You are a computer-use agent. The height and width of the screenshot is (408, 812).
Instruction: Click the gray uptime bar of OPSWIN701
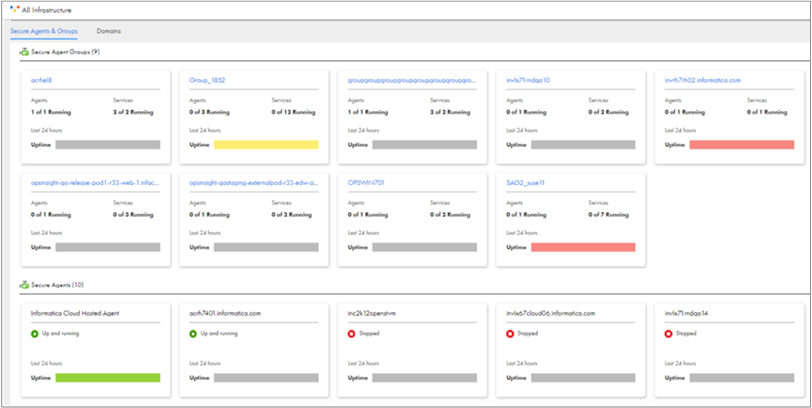pyautogui.click(x=425, y=247)
